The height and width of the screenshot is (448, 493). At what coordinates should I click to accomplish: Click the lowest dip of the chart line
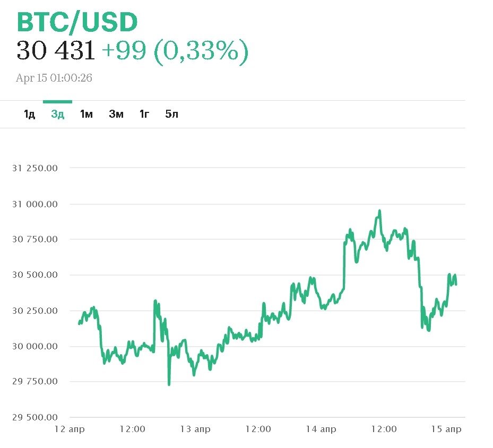click(x=169, y=384)
